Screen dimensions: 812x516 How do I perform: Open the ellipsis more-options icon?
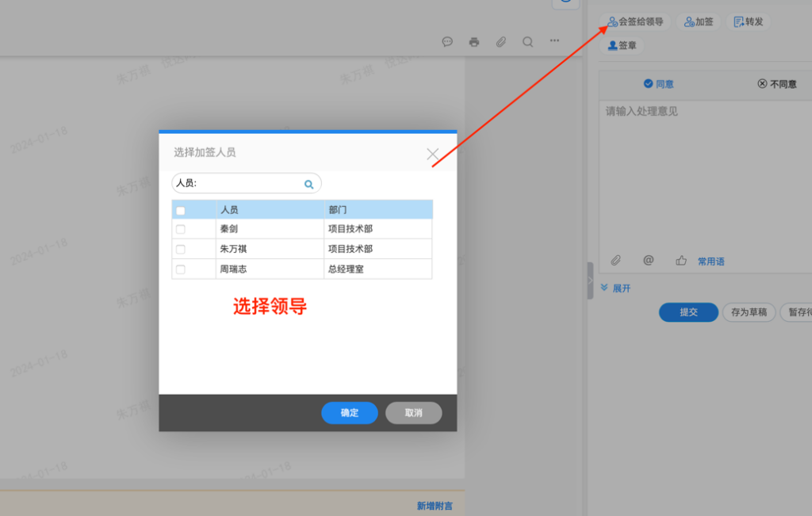pyautogui.click(x=554, y=42)
